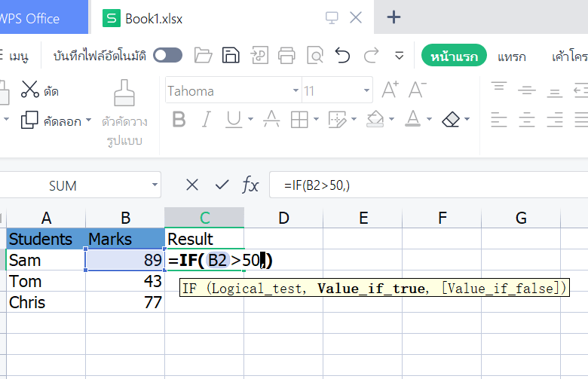Click cell B3 containing 43
This screenshot has width=588, height=379.
[125, 281]
